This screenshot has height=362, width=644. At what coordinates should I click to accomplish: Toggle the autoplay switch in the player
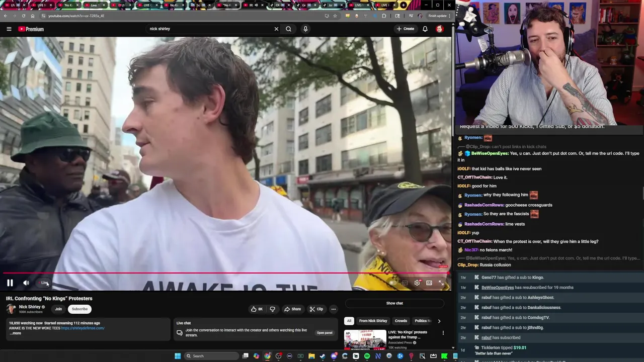click(393, 283)
